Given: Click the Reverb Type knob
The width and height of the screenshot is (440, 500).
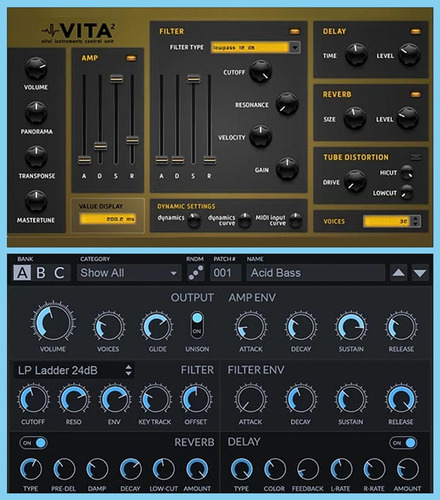Looking at the screenshot, I should pyautogui.click(x=31, y=469).
